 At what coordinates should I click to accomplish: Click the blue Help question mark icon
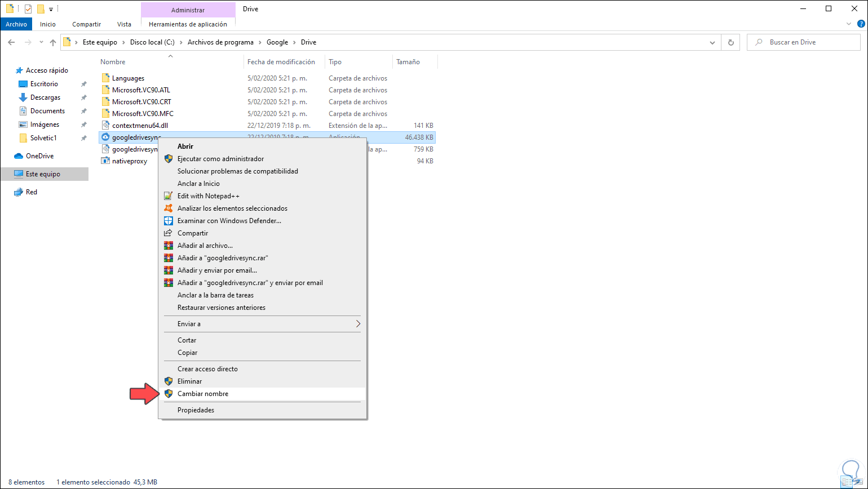click(x=861, y=24)
